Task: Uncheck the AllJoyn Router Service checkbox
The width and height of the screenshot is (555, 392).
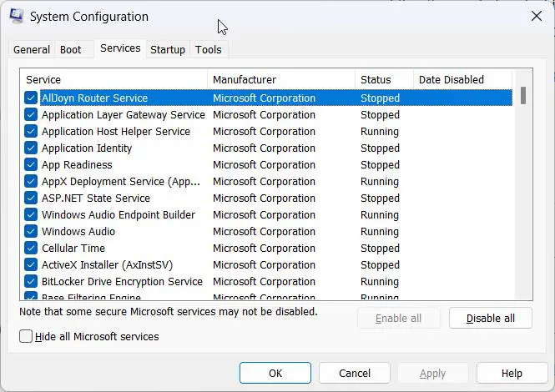Action: (x=31, y=98)
